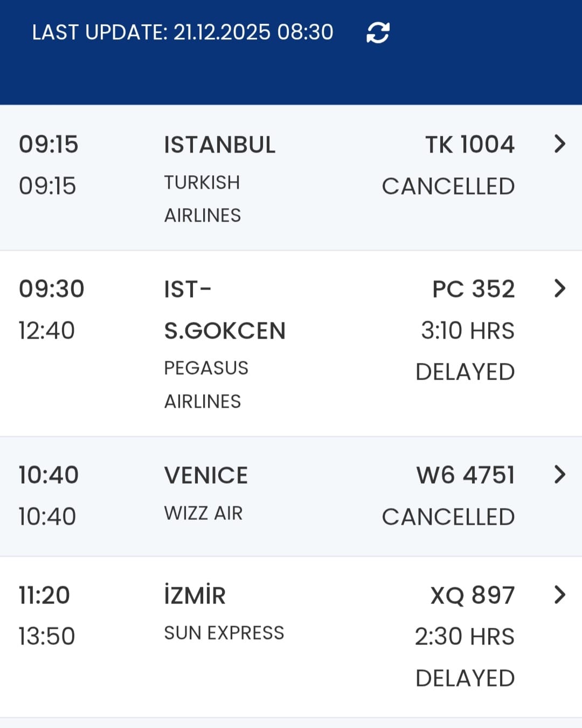Click the 3:10 HRS DELAYED status

[467, 351]
